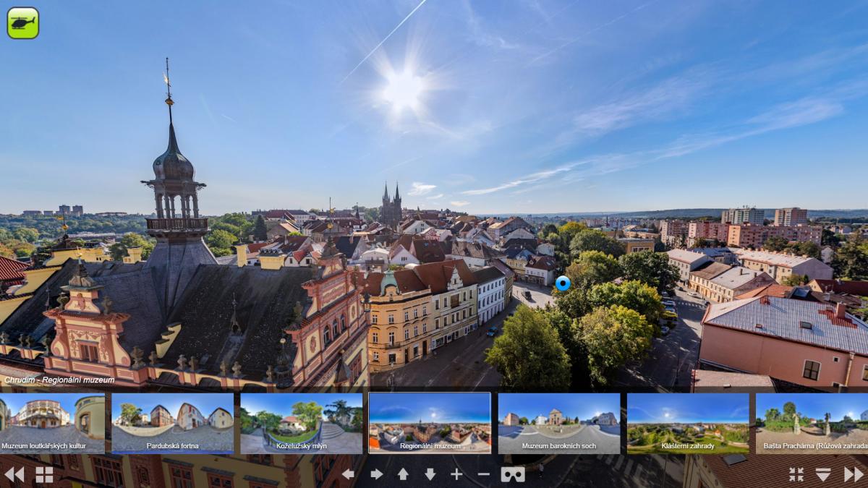Toggle fullscreen with the arrows icon
The image size is (868, 488).
796,474
